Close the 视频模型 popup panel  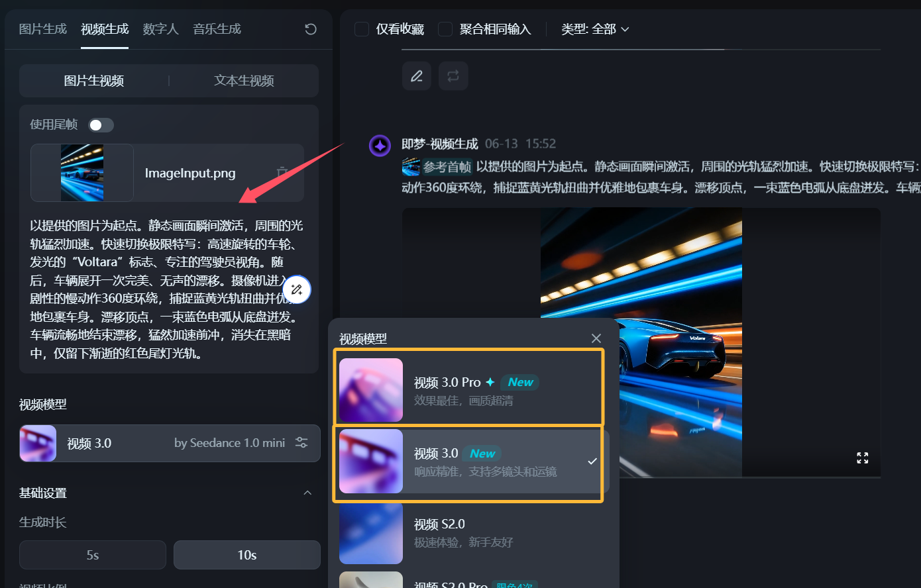coord(596,338)
